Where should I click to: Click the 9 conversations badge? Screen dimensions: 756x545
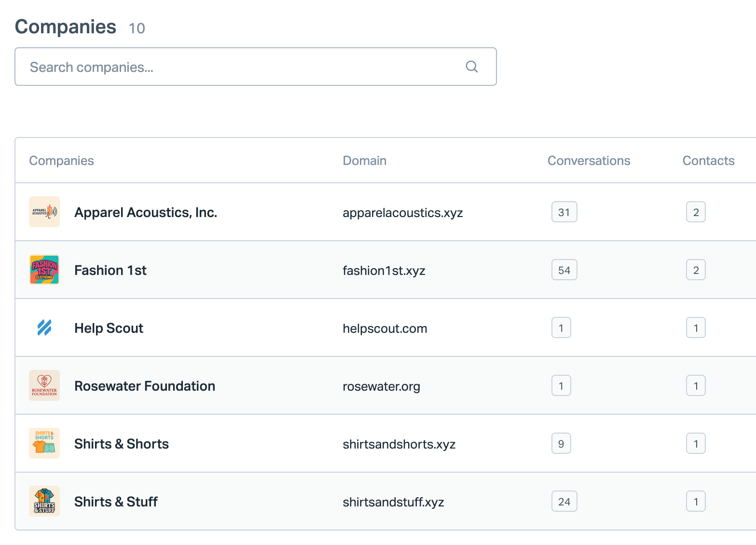[x=561, y=443]
